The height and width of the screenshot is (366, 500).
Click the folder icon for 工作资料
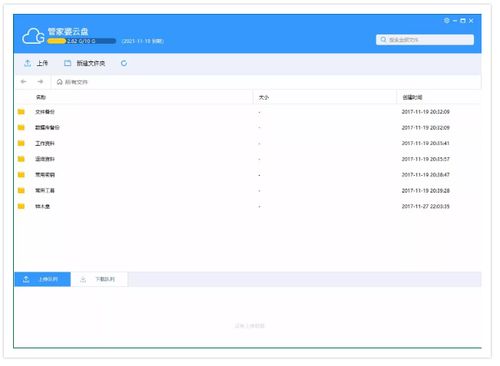(x=21, y=143)
